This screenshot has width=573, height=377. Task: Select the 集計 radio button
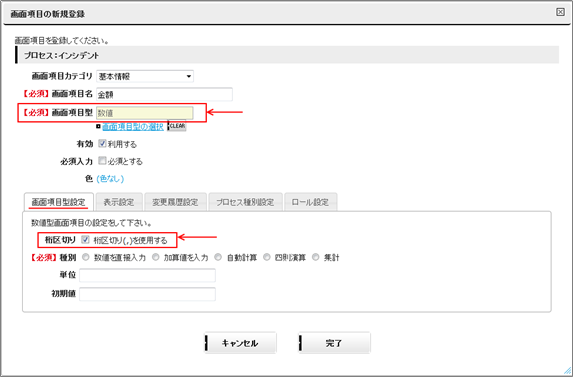(x=316, y=257)
